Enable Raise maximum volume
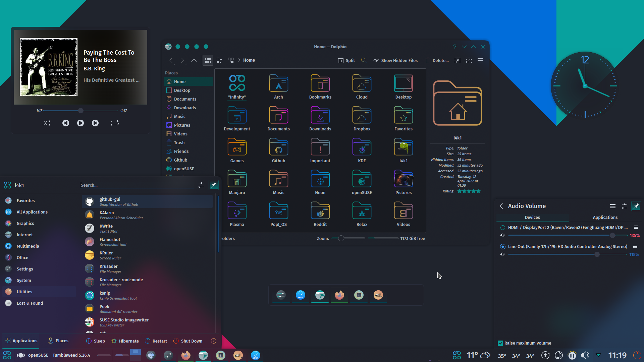The width and height of the screenshot is (644, 362). (500, 343)
